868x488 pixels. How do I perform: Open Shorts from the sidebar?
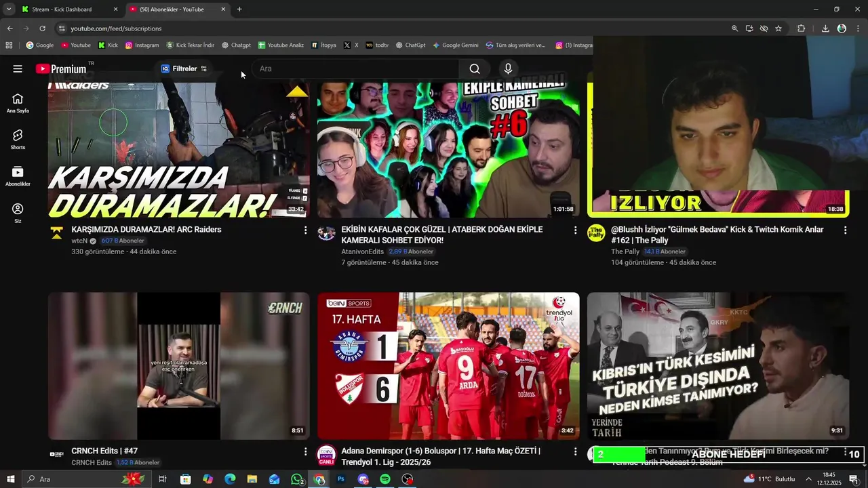18,140
